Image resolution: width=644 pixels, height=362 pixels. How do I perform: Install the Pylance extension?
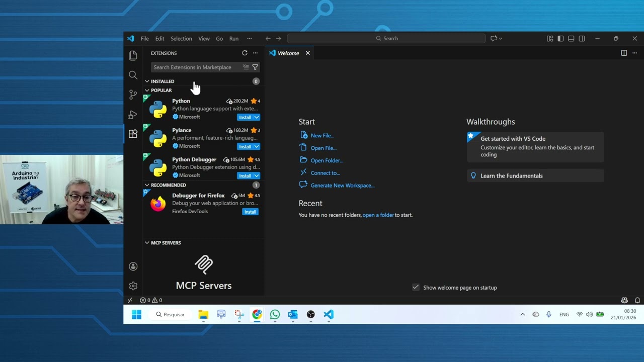coord(245,146)
